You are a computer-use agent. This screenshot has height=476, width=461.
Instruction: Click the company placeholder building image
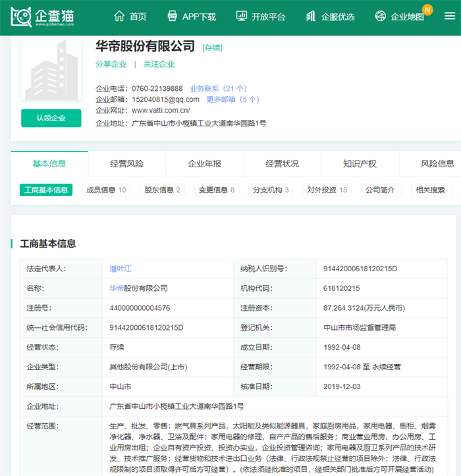click(51, 70)
